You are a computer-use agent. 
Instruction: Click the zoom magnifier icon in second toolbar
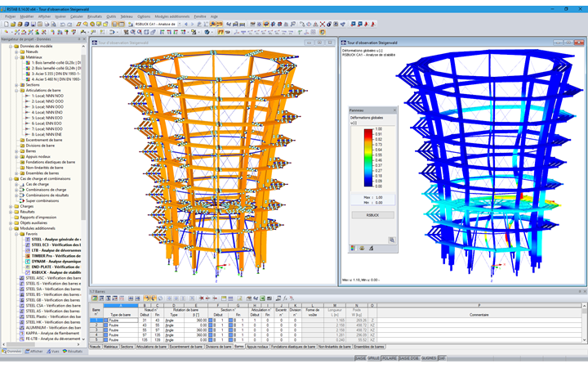tap(133, 32)
